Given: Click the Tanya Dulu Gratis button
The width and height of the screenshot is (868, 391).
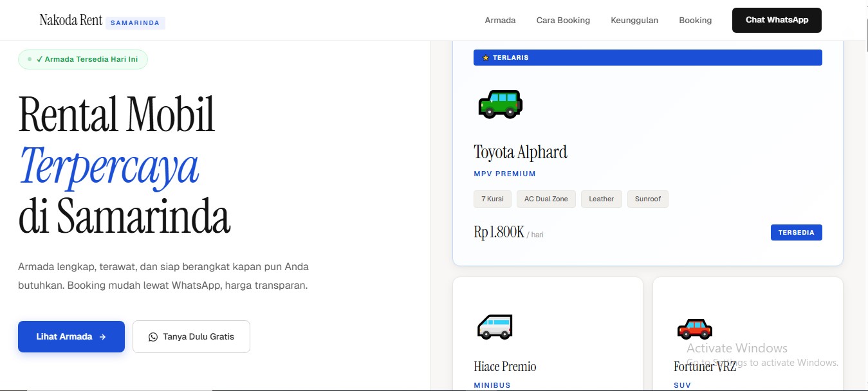Looking at the screenshot, I should (x=191, y=336).
